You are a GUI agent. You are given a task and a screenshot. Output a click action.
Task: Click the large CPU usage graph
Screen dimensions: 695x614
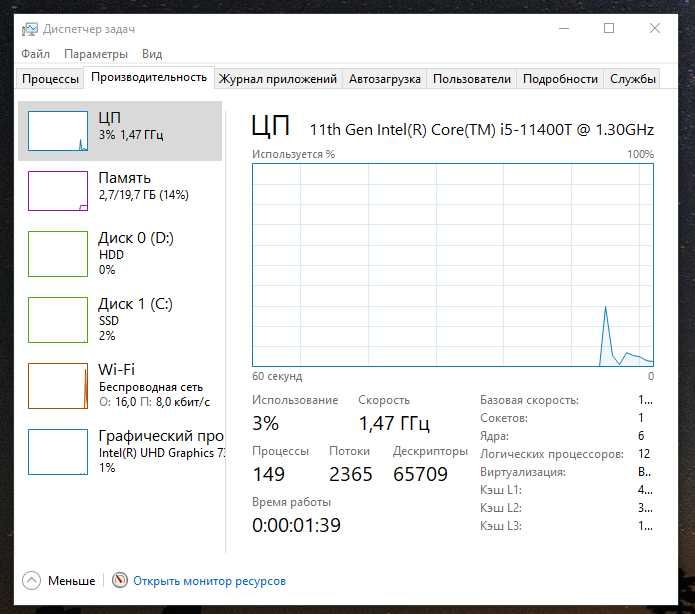[x=453, y=265]
